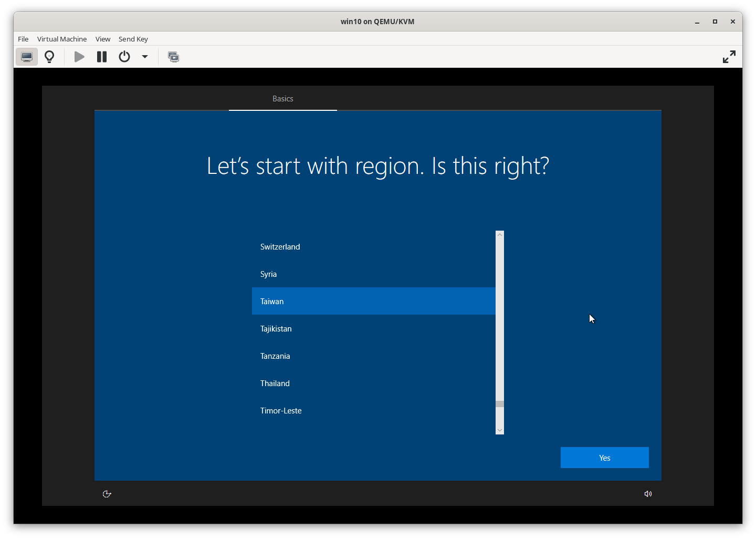Click the region list scroll-up arrow
The height and width of the screenshot is (539, 756).
(x=500, y=235)
